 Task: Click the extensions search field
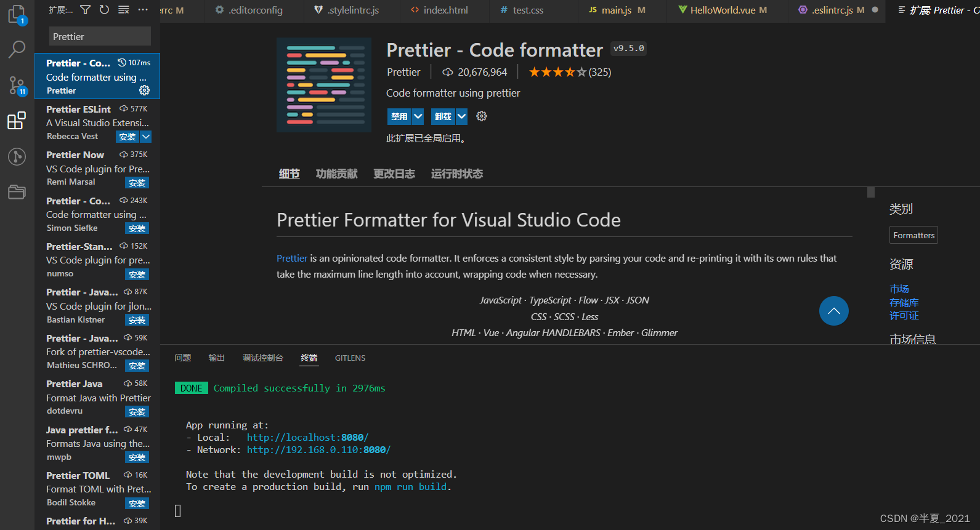pyautogui.click(x=100, y=36)
